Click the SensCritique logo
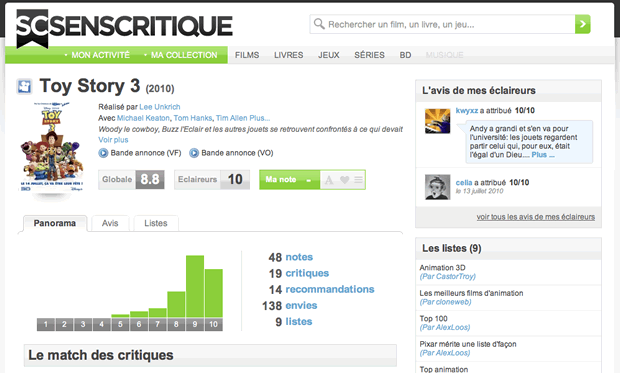620x373 pixels. point(124,28)
